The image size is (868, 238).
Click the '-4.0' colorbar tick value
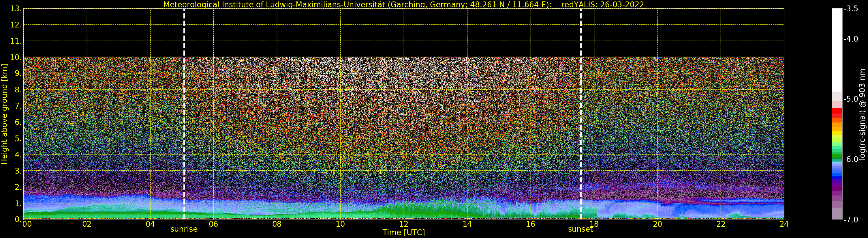pyautogui.click(x=851, y=39)
